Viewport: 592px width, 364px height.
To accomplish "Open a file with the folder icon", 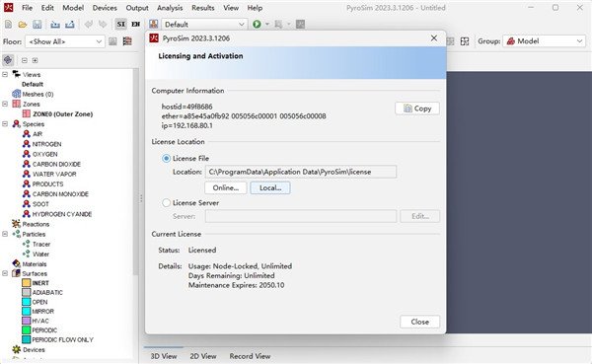I will point(23,24).
